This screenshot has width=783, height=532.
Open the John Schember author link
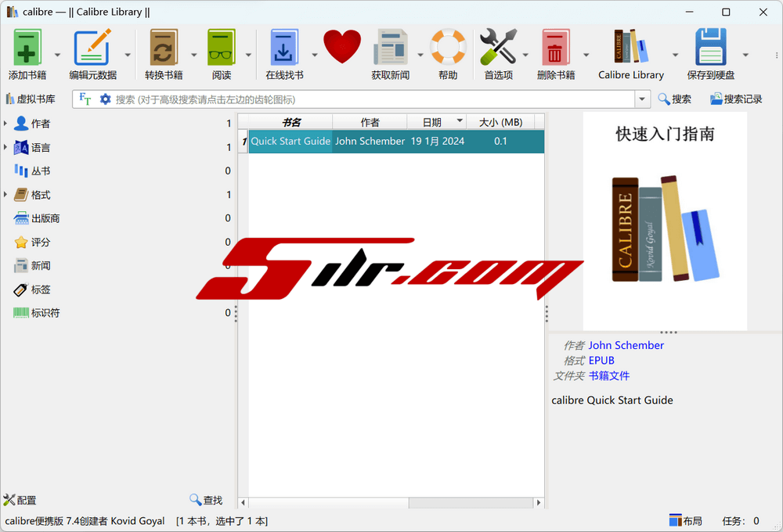626,345
